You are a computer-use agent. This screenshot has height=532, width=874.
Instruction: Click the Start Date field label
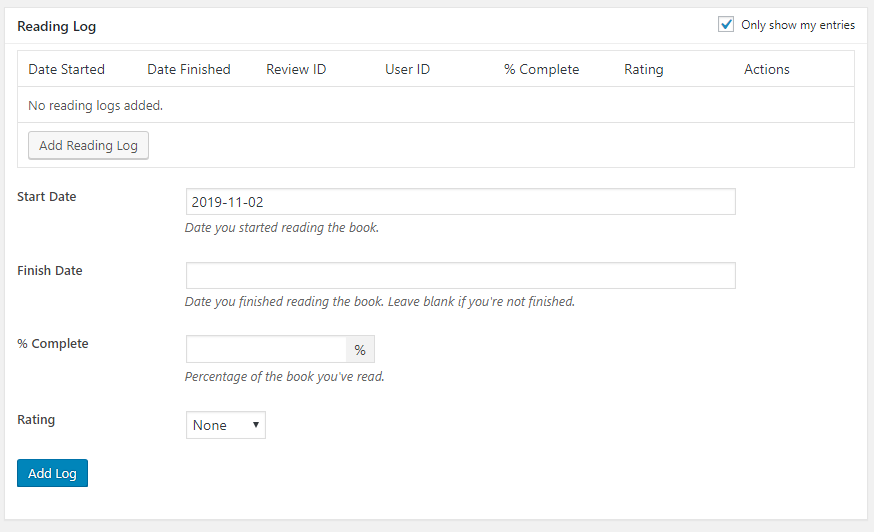46,196
